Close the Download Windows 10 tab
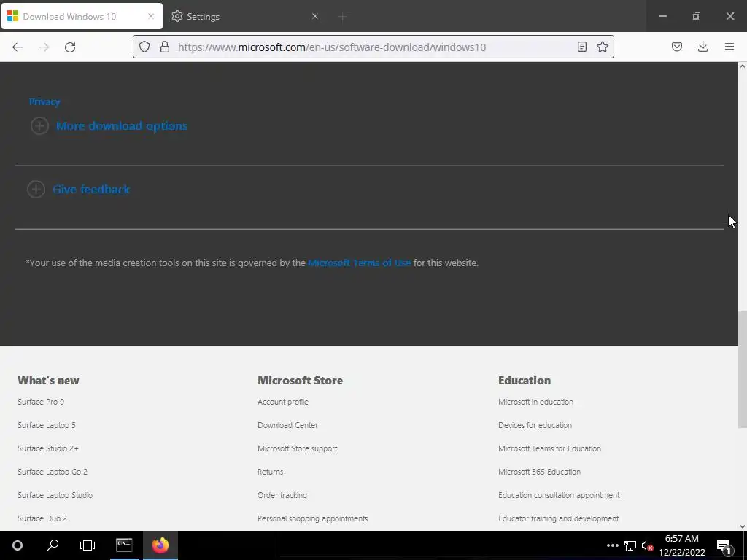The image size is (747, 560). (151, 16)
